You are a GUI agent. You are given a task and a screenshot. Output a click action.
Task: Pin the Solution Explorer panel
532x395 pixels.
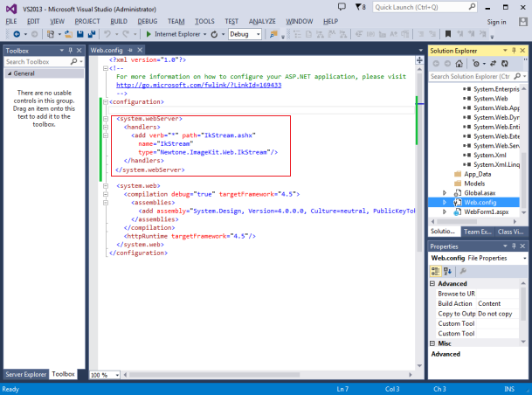pos(514,50)
